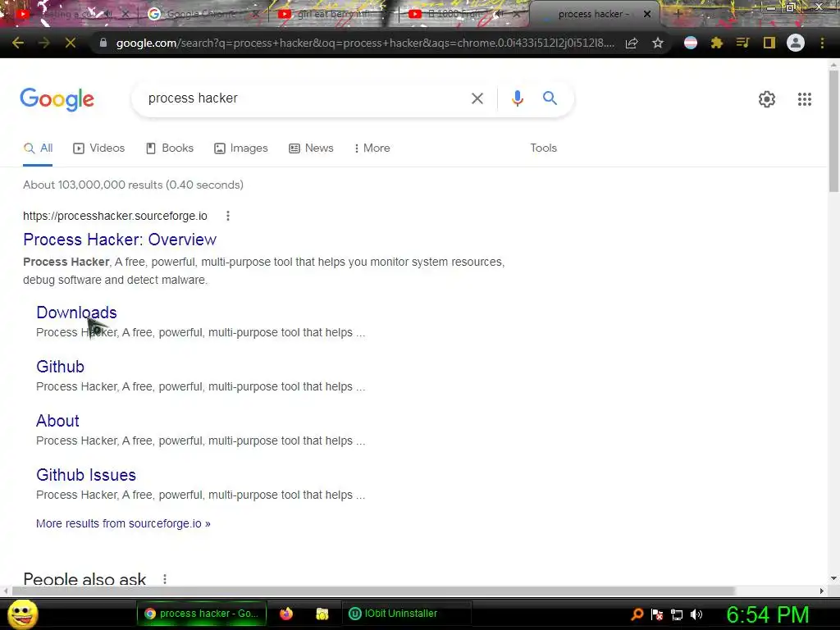Open the Github Issues sitelink
840x630 pixels.
click(x=86, y=475)
